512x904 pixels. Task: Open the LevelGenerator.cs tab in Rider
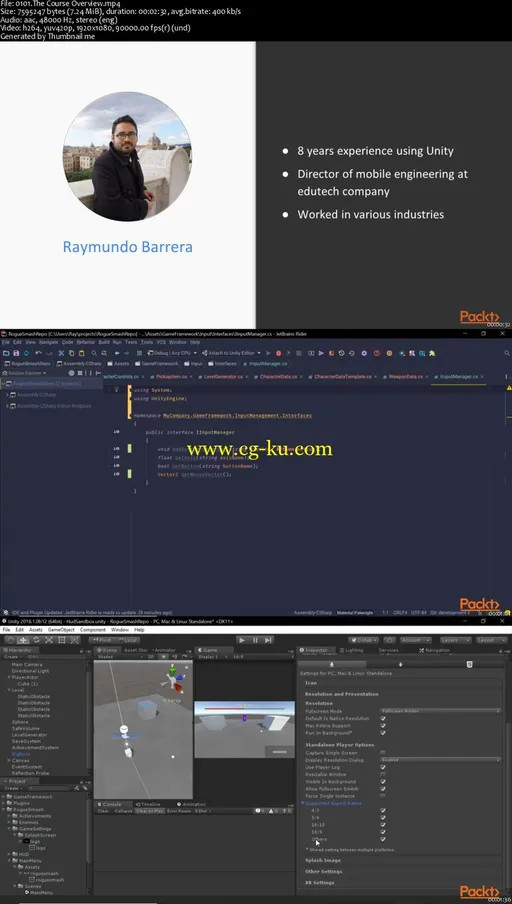coord(225,376)
